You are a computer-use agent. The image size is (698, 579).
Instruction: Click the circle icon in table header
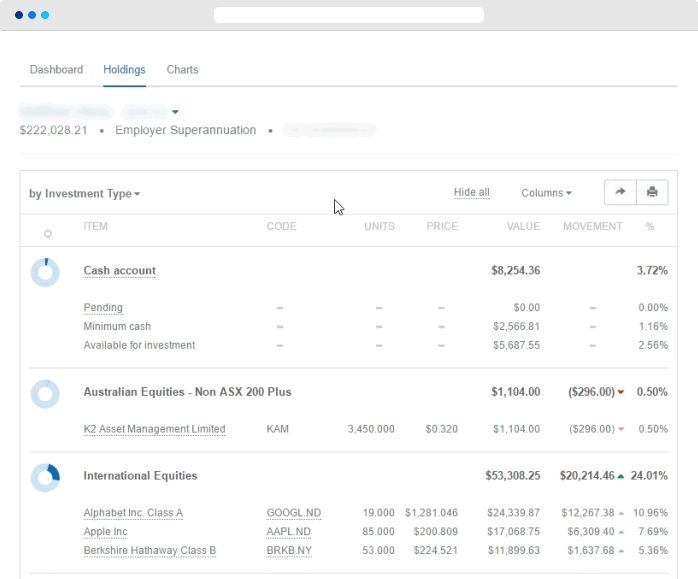click(47, 234)
